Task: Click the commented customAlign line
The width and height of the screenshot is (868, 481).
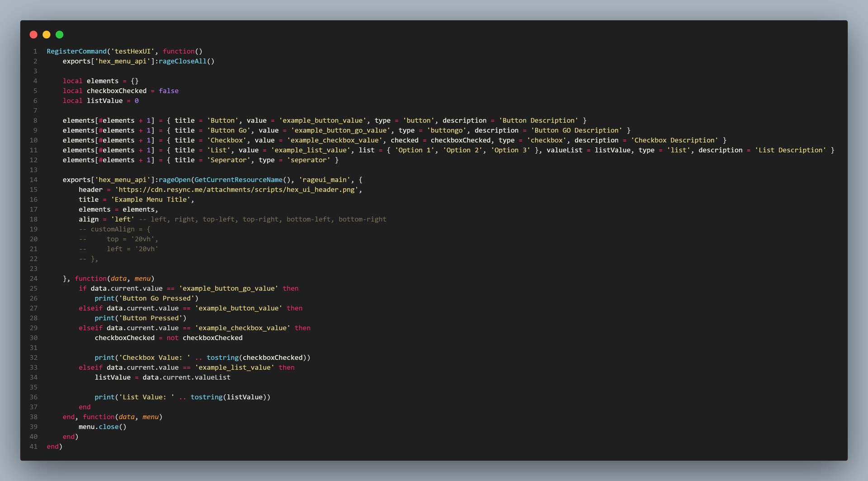Action: coord(114,229)
